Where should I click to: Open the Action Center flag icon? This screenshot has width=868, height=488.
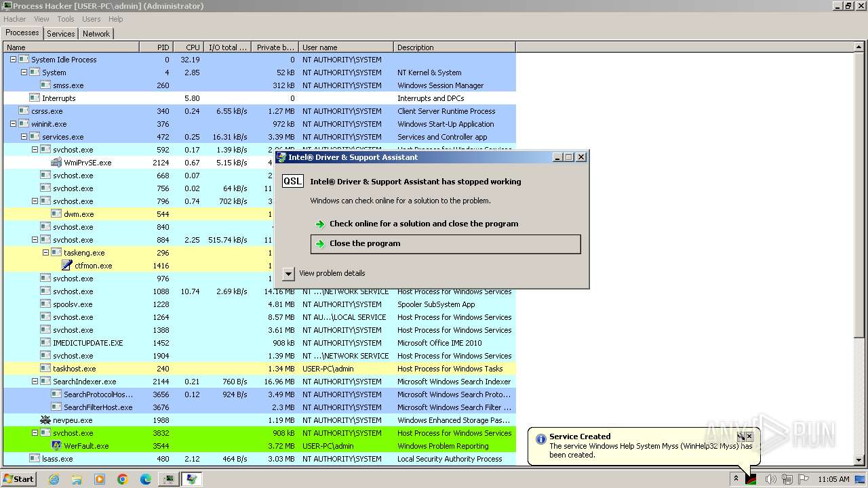804,479
